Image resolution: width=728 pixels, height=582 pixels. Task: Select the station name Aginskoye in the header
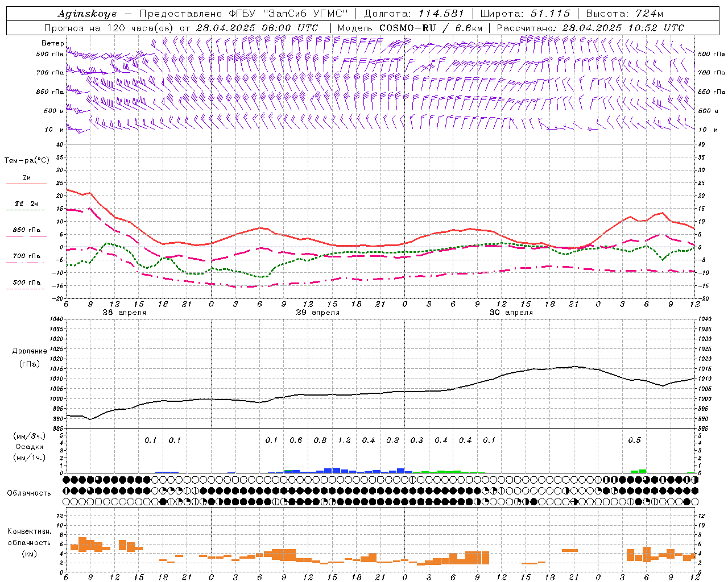tap(88, 14)
